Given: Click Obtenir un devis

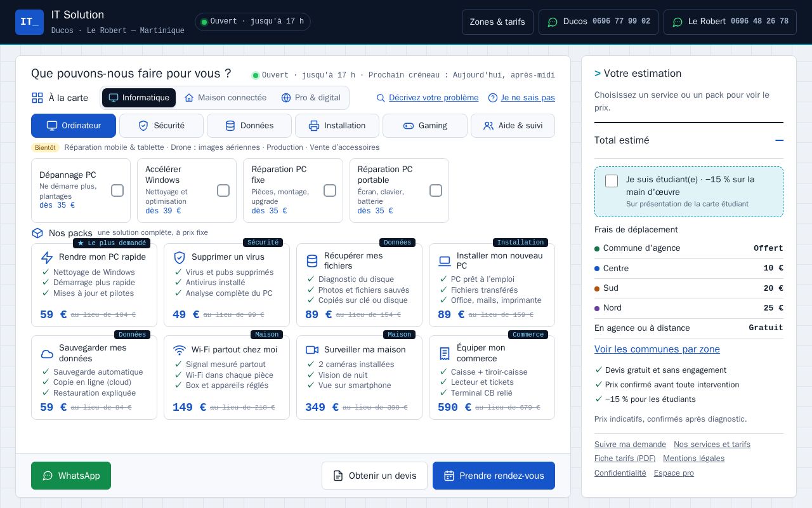Looking at the screenshot, I should point(374,476).
